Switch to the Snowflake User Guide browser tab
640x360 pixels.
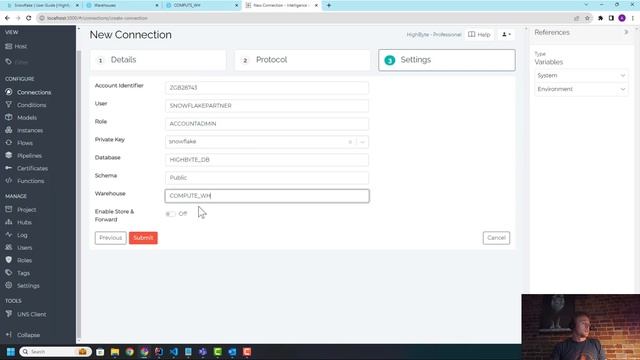click(x=41, y=5)
